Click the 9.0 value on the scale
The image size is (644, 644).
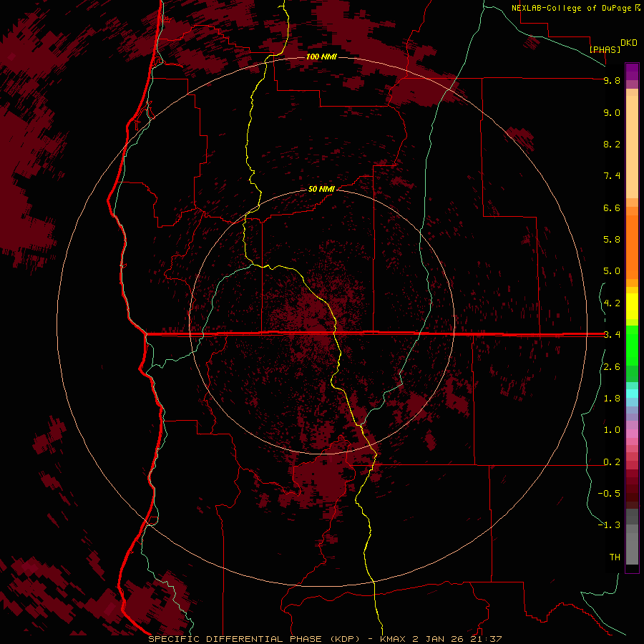(612, 113)
